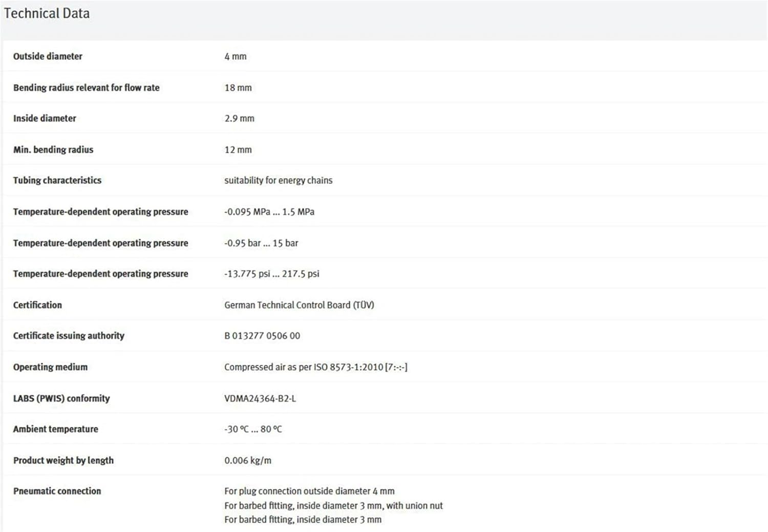Image resolution: width=768 pixels, height=532 pixels.
Task: Click "For plug connection outside diameter 4 mm"
Action: pyautogui.click(x=309, y=491)
